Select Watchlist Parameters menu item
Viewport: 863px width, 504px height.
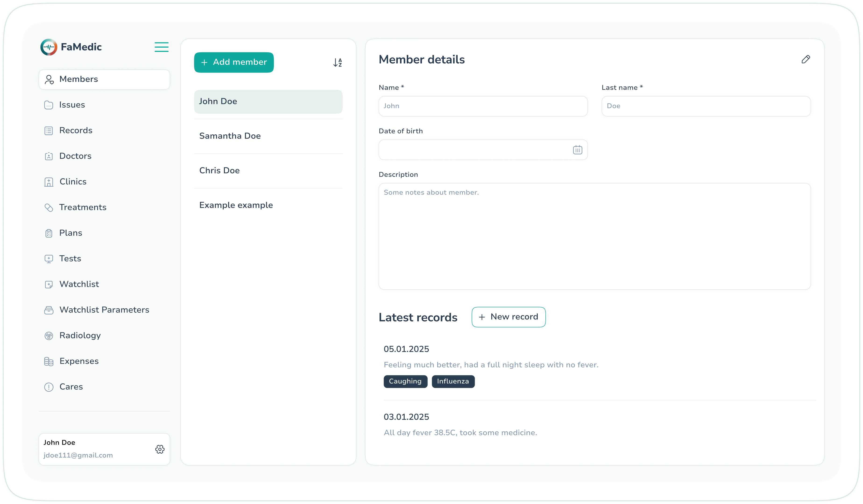[x=104, y=310]
